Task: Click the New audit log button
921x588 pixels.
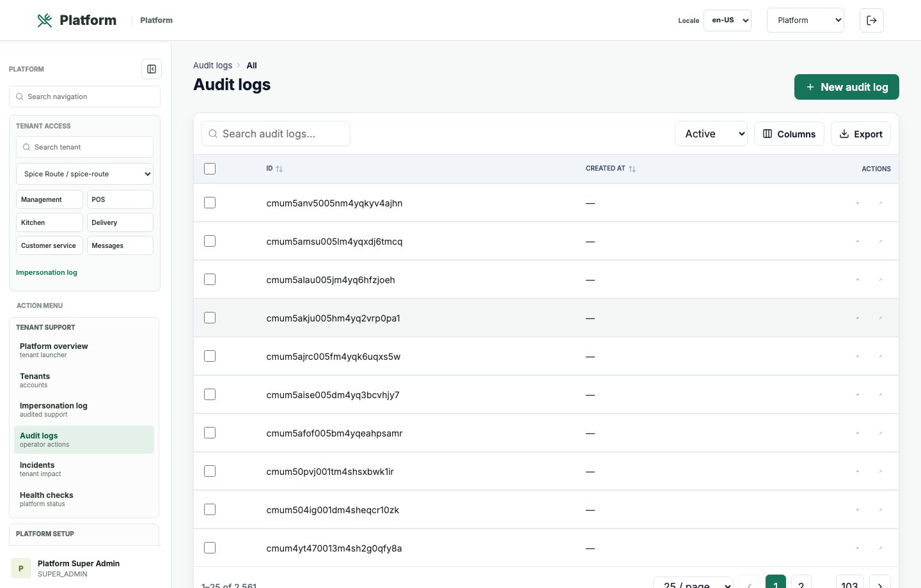Action: pos(847,87)
